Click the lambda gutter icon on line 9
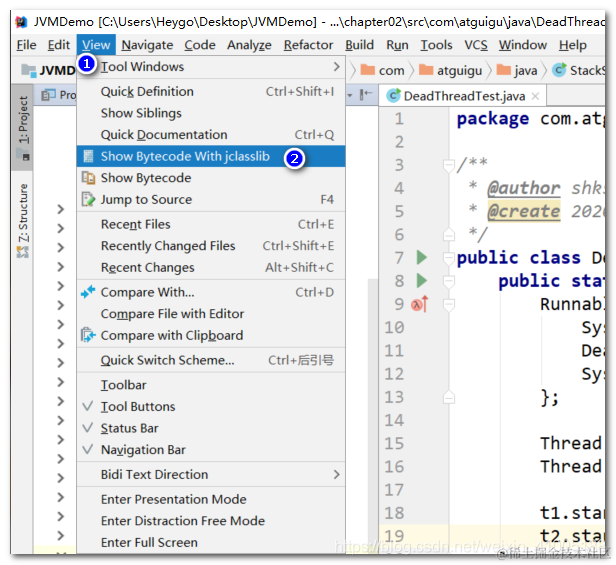Viewport: 616px width, 565px height. click(419, 304)
